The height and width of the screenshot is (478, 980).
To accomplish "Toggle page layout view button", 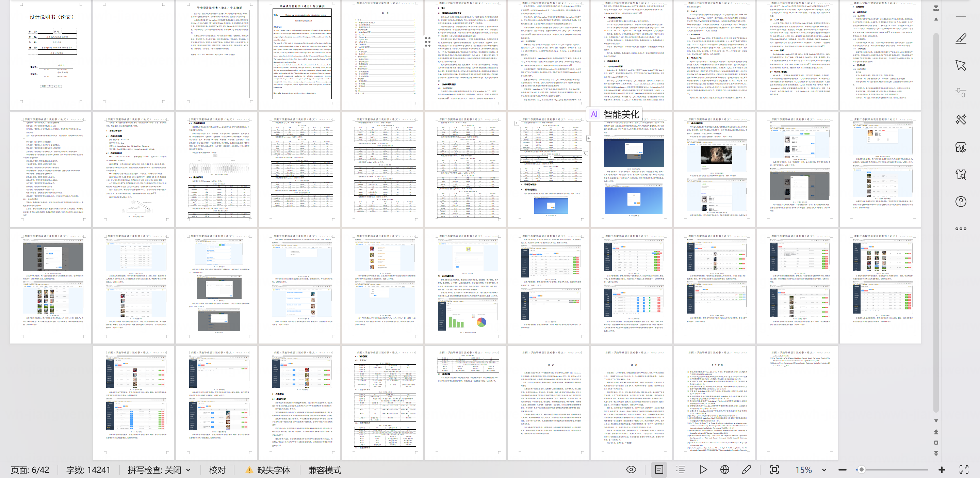I will tap(659, 469).
